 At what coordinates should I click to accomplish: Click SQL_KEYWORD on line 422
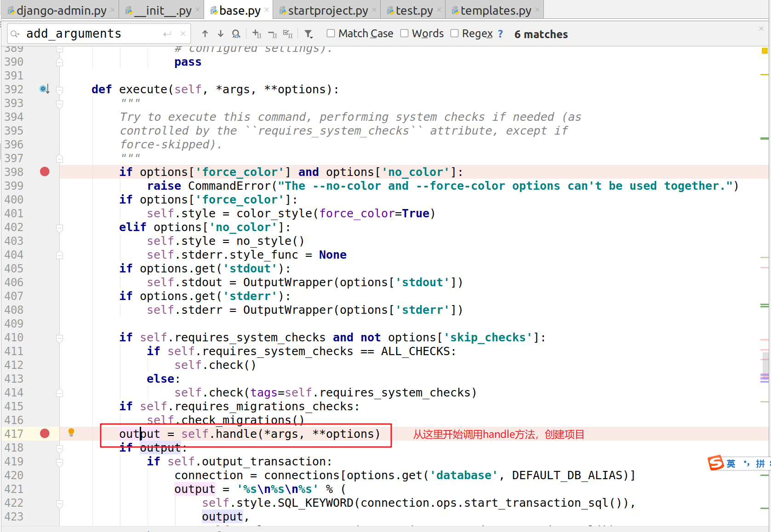click(x=315, y=503)
